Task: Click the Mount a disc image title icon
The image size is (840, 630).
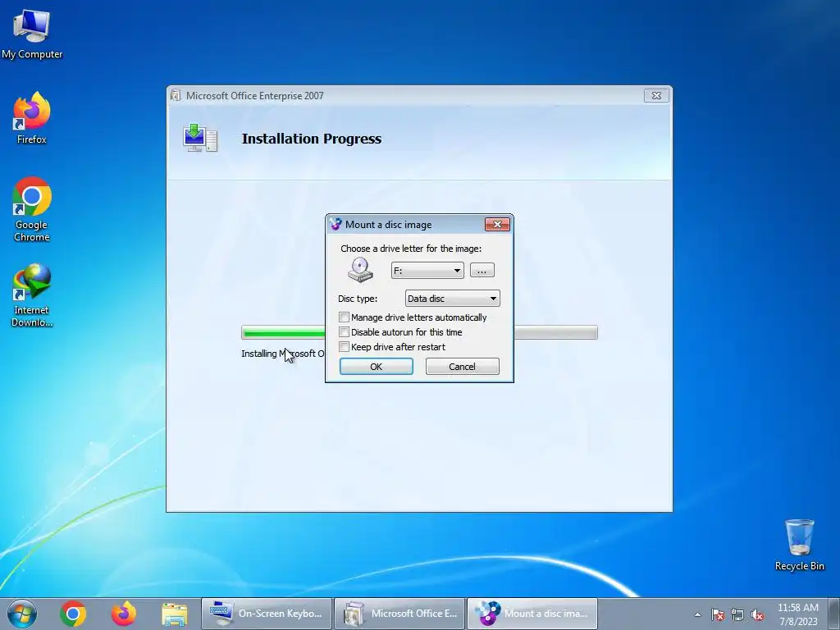Action: (x=336, y=225)
